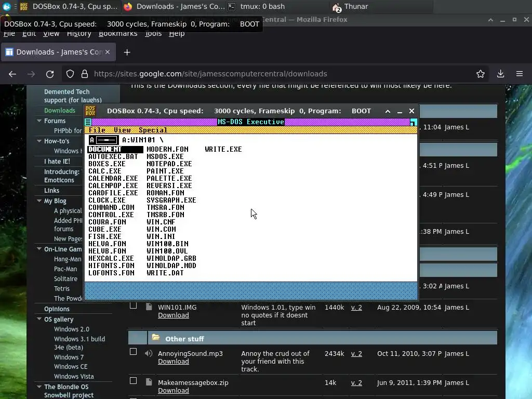The width and height of the screenshot is (532, 399).
Task: Open the Windows 7 gallery sidebar link
Action: (x=69, y=357)
